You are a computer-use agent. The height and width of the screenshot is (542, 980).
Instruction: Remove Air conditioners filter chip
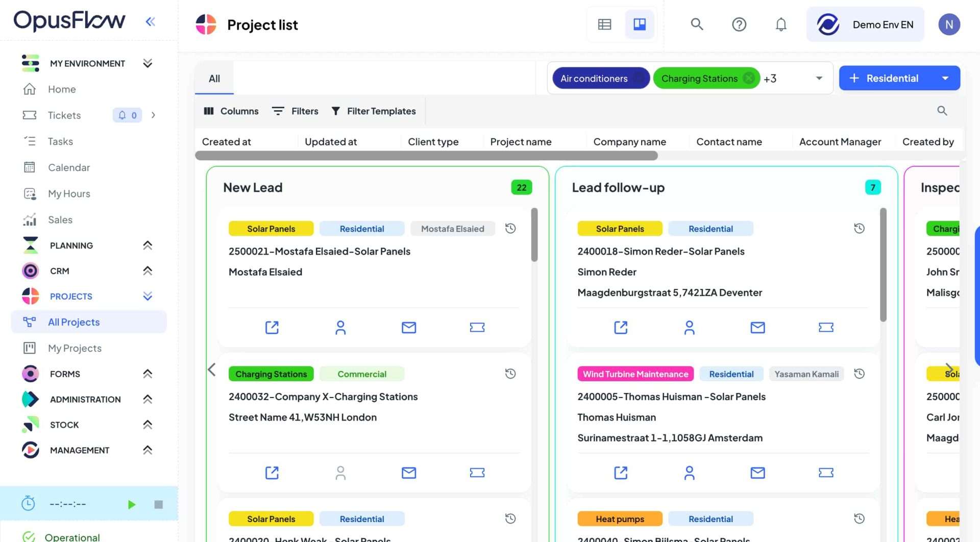tap(639, 78)
